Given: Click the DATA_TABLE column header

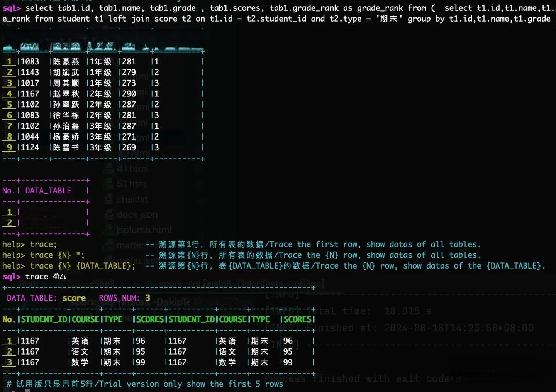Looking at the screenshot, I should tap(48, 191).
